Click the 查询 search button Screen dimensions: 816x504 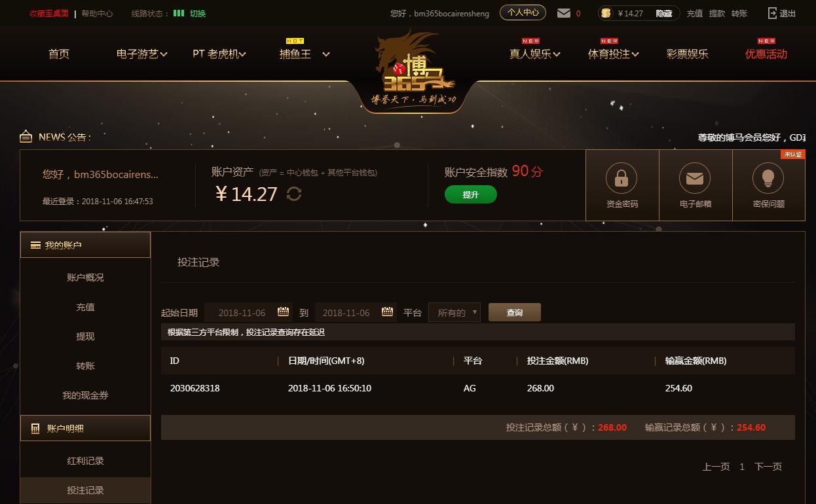coord(515,312)
